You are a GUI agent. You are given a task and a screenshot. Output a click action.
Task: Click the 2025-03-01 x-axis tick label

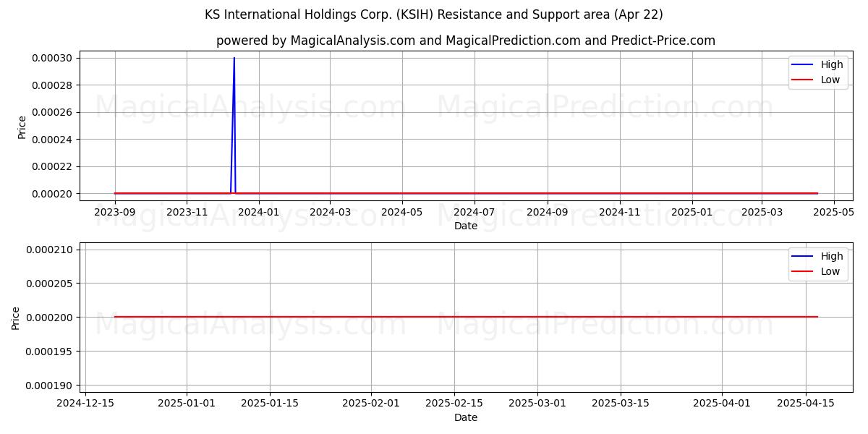[537, 404]
